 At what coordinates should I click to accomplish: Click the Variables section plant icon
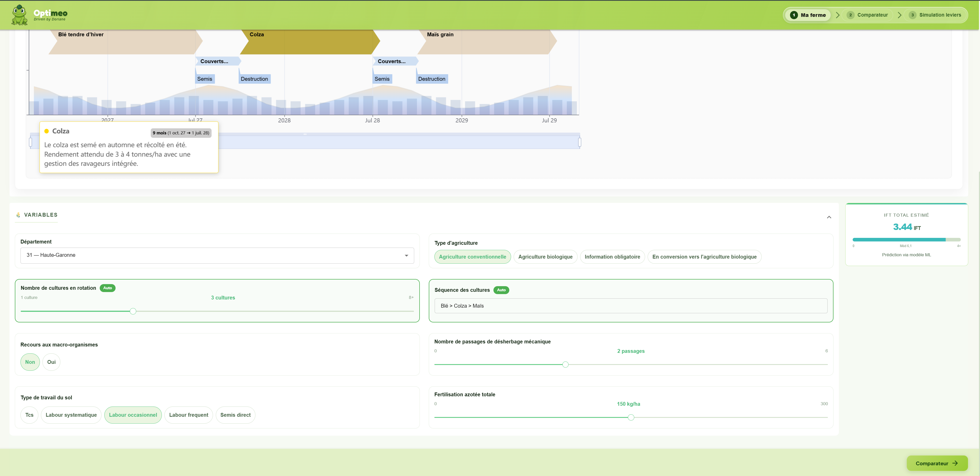tap(18, 215)
